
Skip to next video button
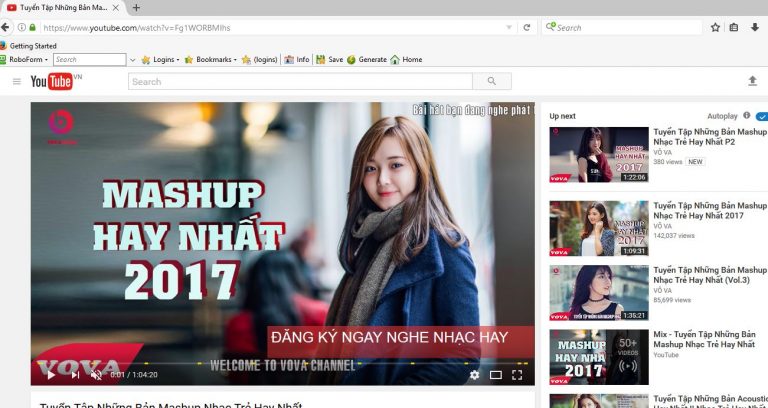click(x=75, y=375)
